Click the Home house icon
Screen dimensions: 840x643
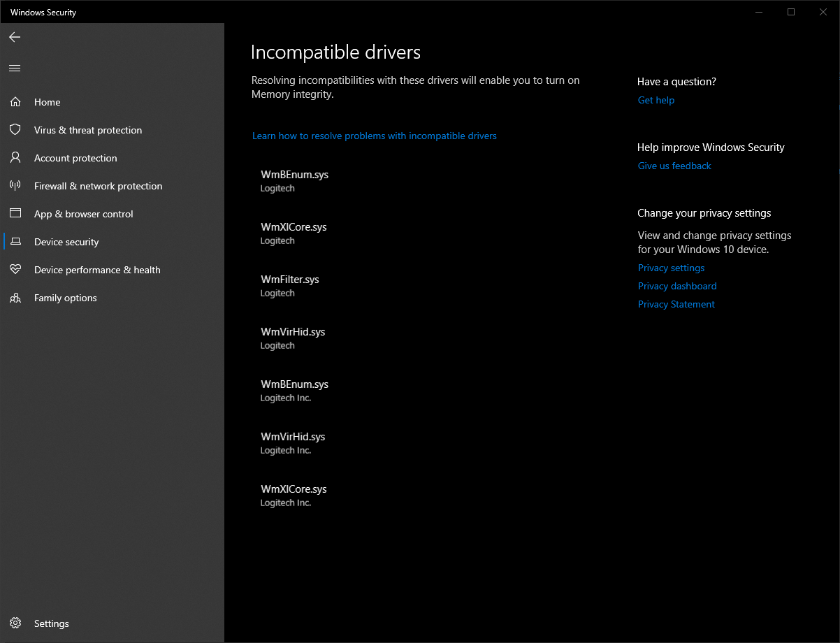15,102
